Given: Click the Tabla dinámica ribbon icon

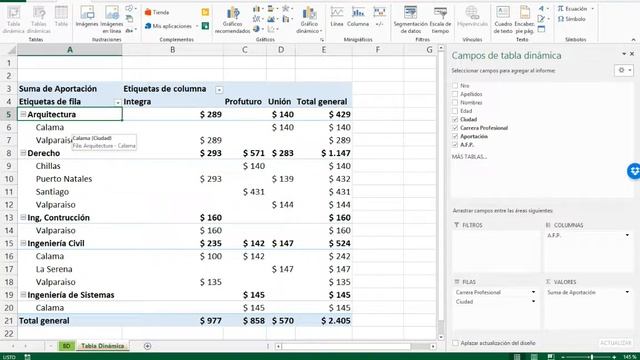Looking at the screenshot, I should tap(13, 20).
